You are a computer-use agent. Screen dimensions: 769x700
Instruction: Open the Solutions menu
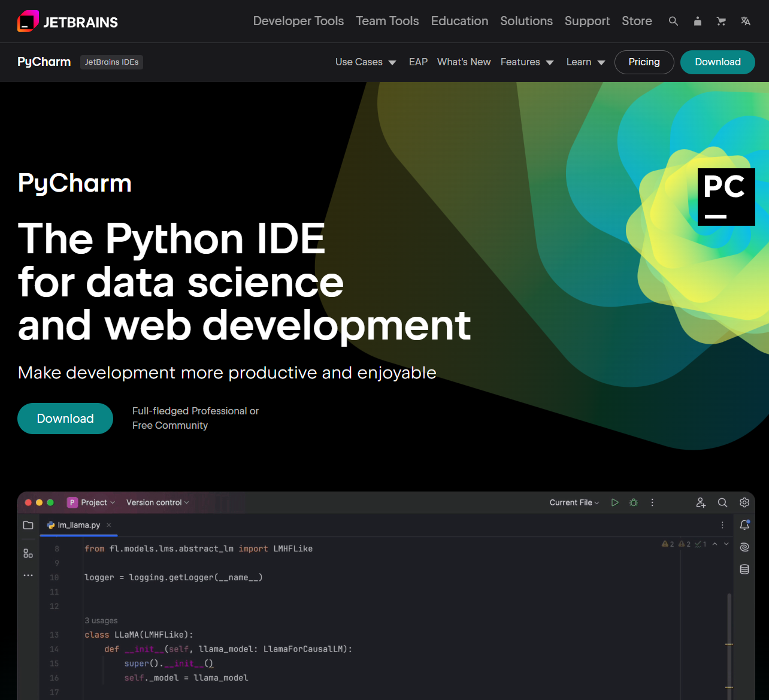click(x=526, y=21)
